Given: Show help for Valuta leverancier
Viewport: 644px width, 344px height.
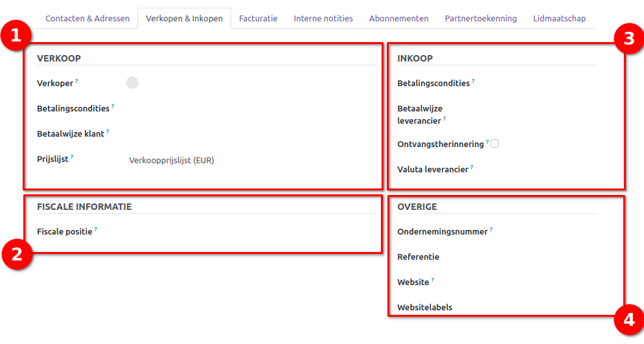Looking at the screenshot, I should [x=472, y=167].
